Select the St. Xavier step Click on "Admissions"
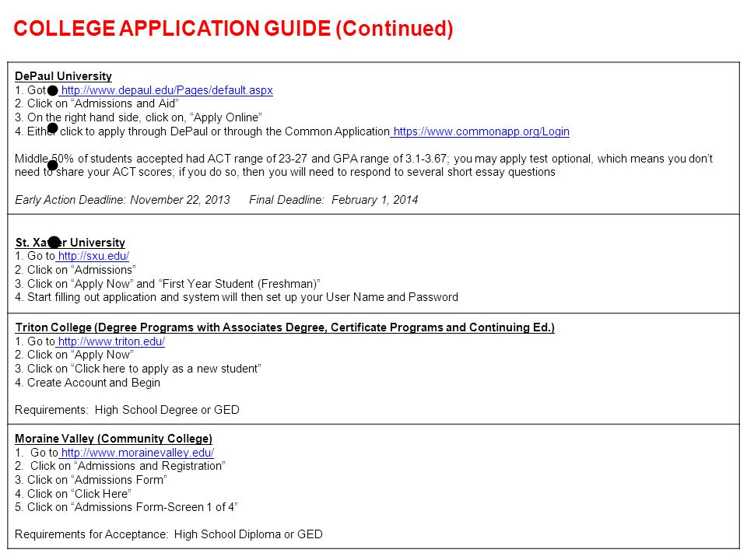747x560 pixels. [75, 270]
